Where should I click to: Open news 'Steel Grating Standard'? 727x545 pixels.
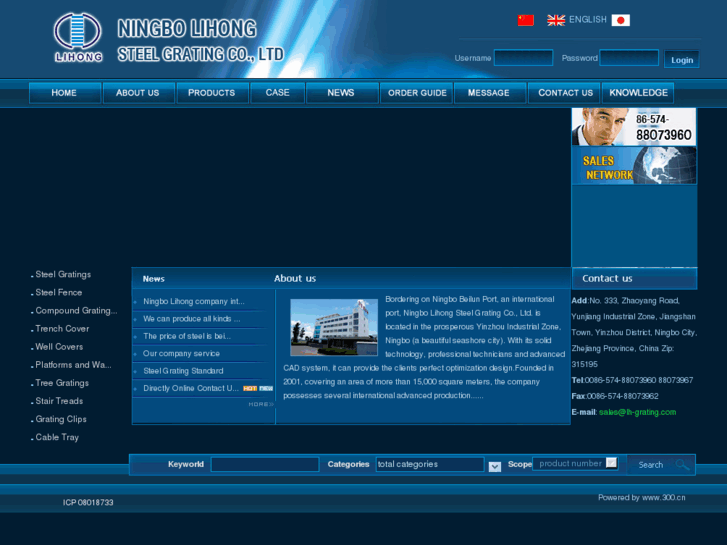coord(183,371)
